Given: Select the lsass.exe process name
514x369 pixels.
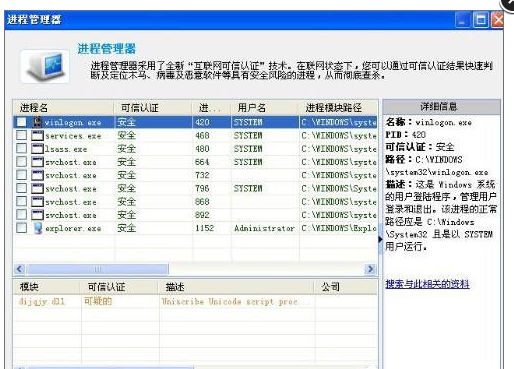Looking at the screenshot, I should (x=66, y=149).
